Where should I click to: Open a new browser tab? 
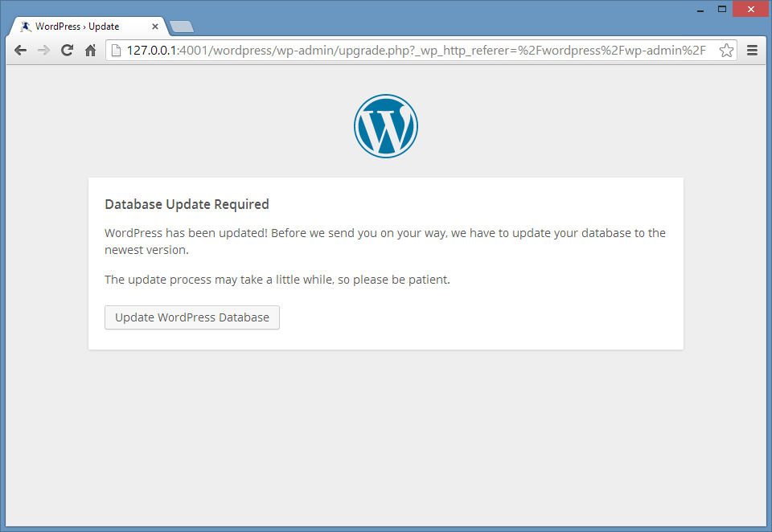click(182, 27)
